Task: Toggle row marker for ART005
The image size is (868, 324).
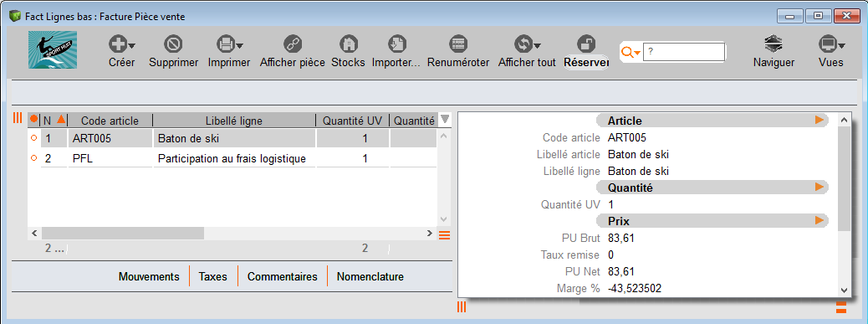Action: [33, 138]
